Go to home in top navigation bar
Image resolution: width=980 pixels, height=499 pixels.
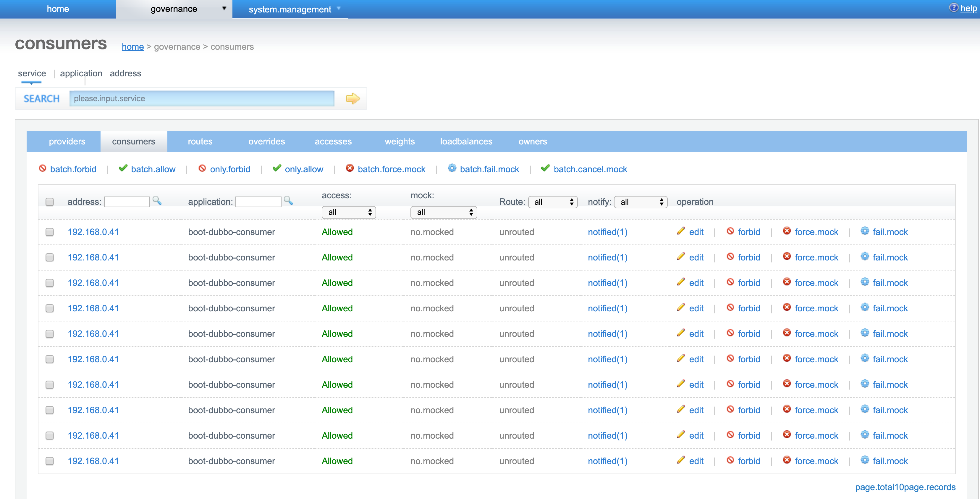pyautogui.click(x=58, y=9)
